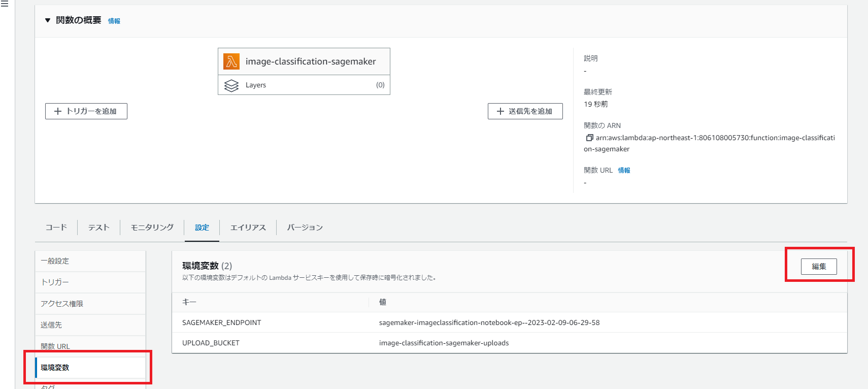Viewport: 868px width, 389px height.
Task: Switch to the テスト tab
Action: point(99,228)
